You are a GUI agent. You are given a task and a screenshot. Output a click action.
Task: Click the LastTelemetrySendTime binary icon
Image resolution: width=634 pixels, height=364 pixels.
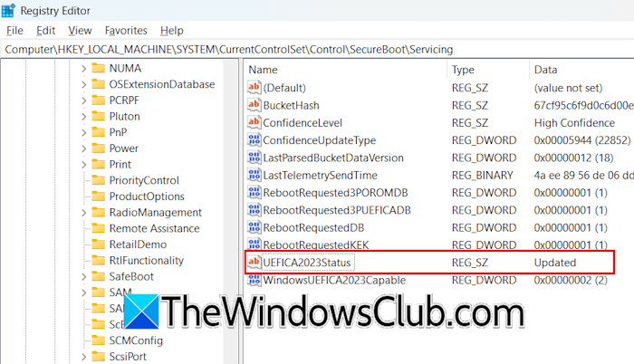pyautogui.click(x=254, y=175)
